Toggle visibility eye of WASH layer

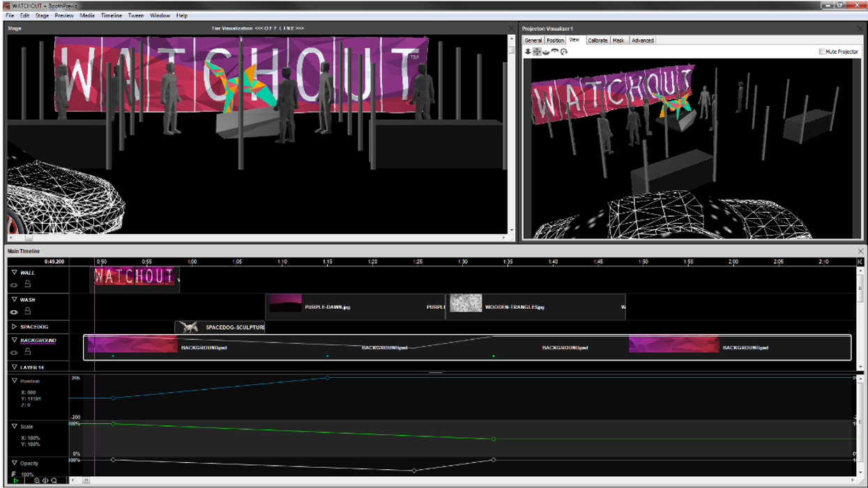point(15,312)
